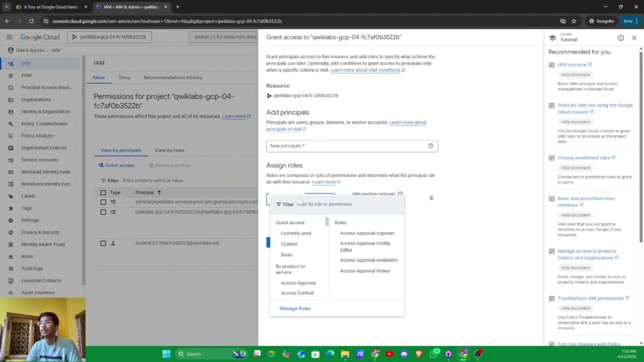The width and height of the screenshot is (644, 362).
Task: Open Service Accounts in the sidebar
Action: tap(40, 160)
